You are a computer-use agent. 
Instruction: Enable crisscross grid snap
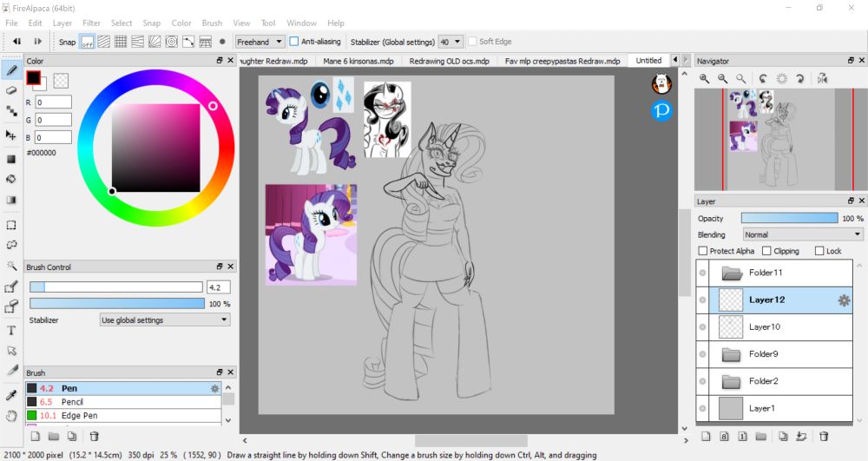121,42
